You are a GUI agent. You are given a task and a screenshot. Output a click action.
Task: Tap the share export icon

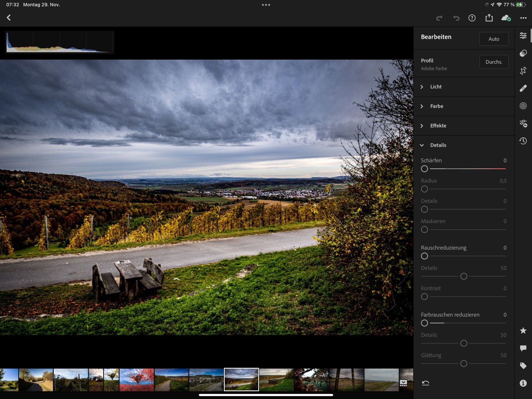click(489, 18)
